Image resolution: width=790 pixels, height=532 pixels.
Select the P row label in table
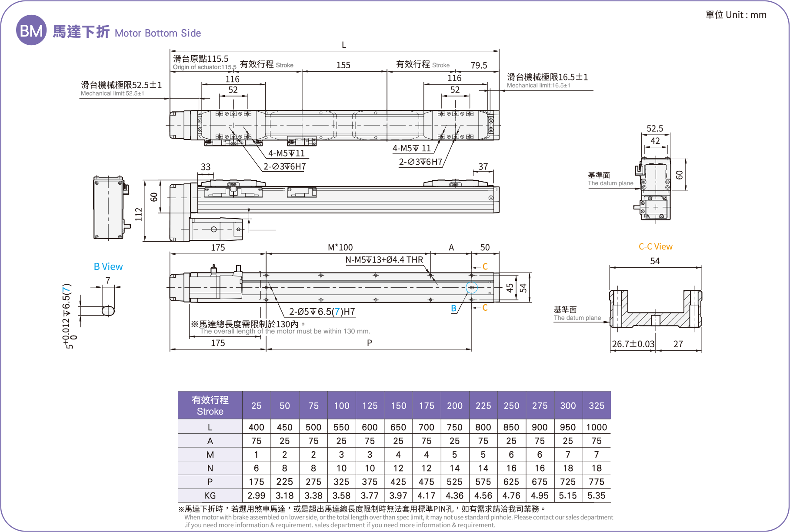coord(210,482)
